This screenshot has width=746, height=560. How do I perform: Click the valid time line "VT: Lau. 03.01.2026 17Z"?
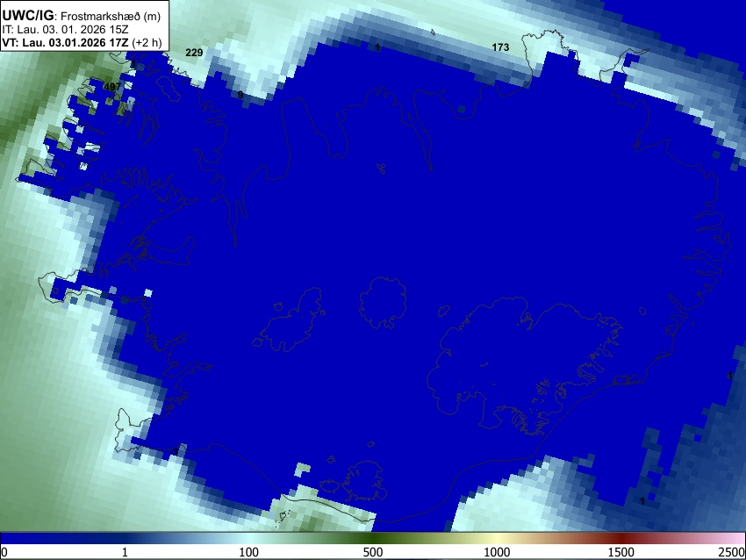tap(65, 42)
